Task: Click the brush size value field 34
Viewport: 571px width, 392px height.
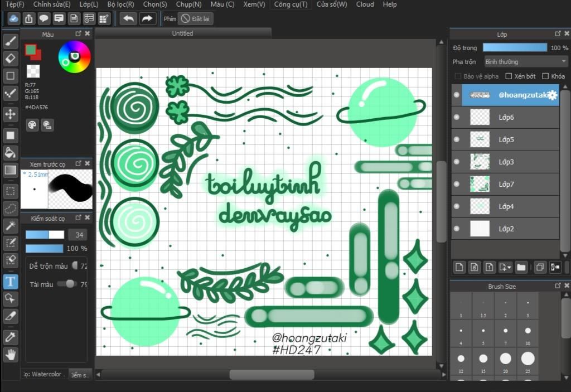Action: tap(79, 235)
